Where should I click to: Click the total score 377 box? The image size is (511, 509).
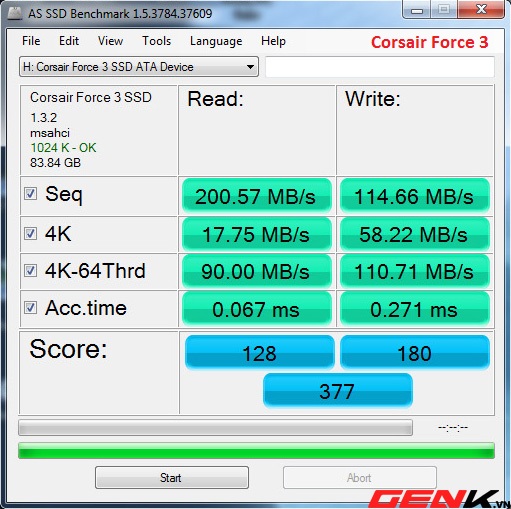tap(338, 391)
